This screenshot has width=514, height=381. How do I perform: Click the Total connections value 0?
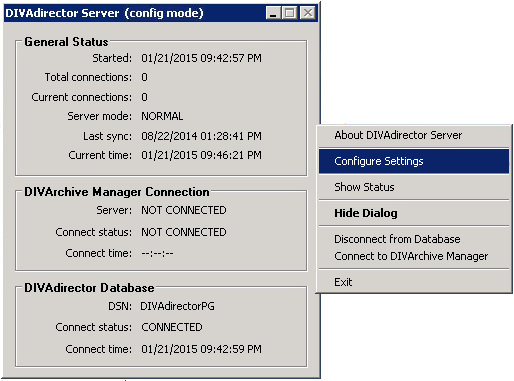point(144,77)
